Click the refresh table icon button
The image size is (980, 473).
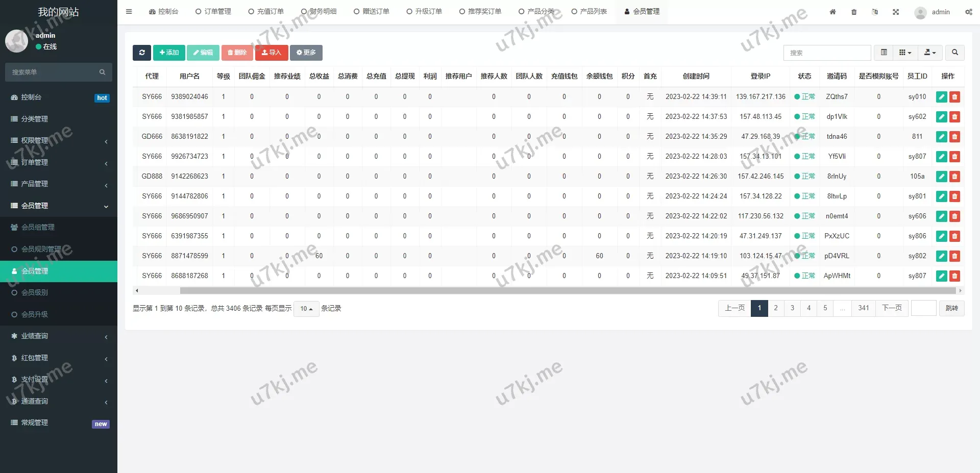tap(141, 53)
